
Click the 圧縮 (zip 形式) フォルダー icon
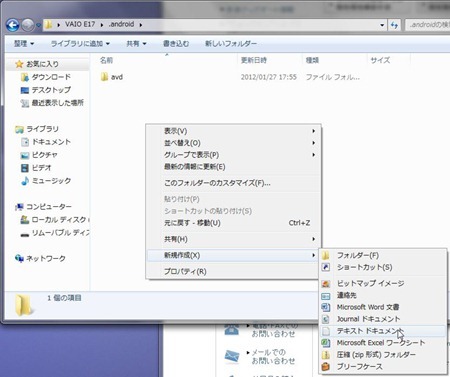click(x=326, y=355)
